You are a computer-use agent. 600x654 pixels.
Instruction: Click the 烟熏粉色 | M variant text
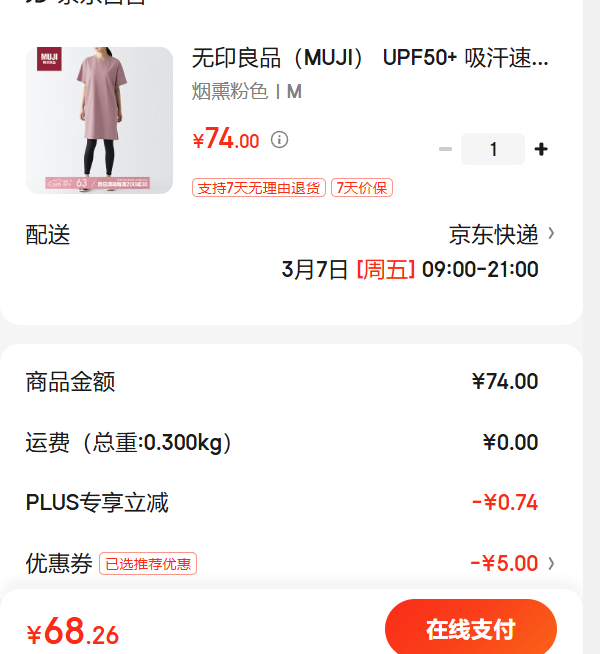(246, 91)
